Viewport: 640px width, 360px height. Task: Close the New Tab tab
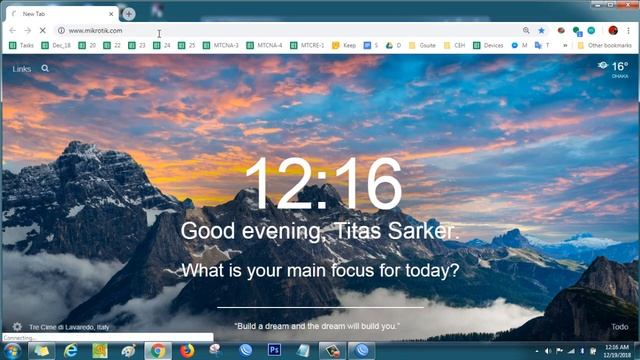coord(111,14)
